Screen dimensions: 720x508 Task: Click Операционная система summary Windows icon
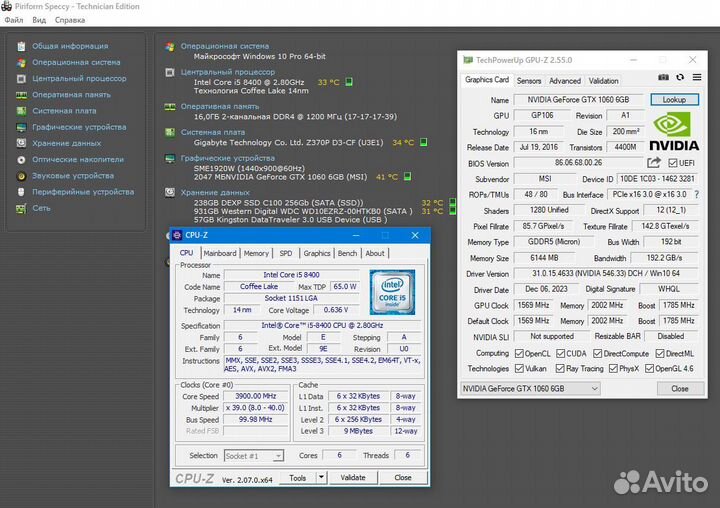[x=170, y=46]
